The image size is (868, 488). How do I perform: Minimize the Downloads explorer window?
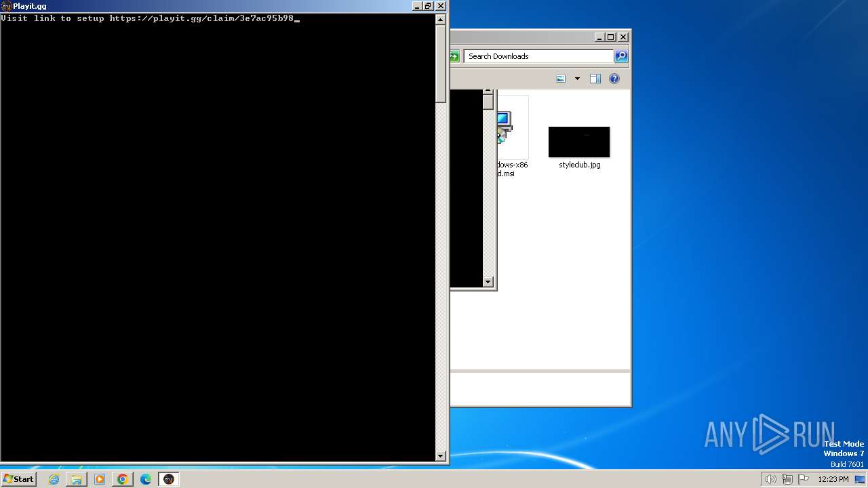coord(599,37)
